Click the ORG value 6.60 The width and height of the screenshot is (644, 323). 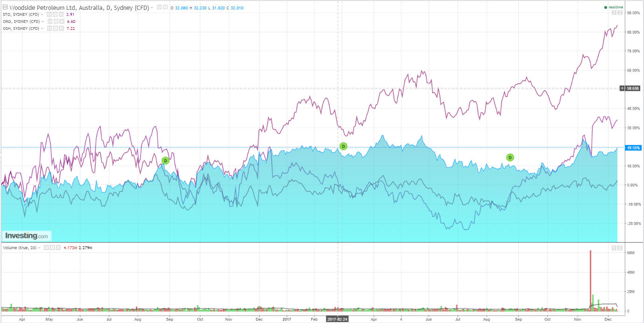click(x=71, y=22)
